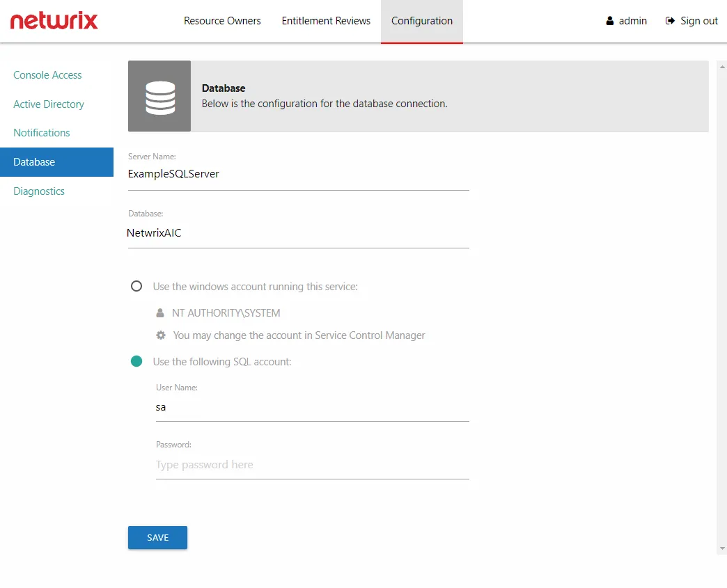Go to Console Access settings
Viewport: 727px width, 588px height.
(47, 75)
